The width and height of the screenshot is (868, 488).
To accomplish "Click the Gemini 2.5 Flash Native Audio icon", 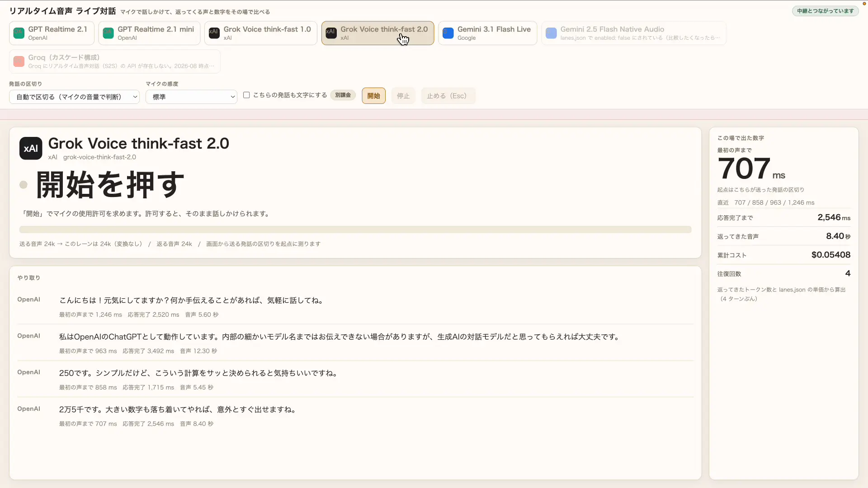I will tap(551, 33).
